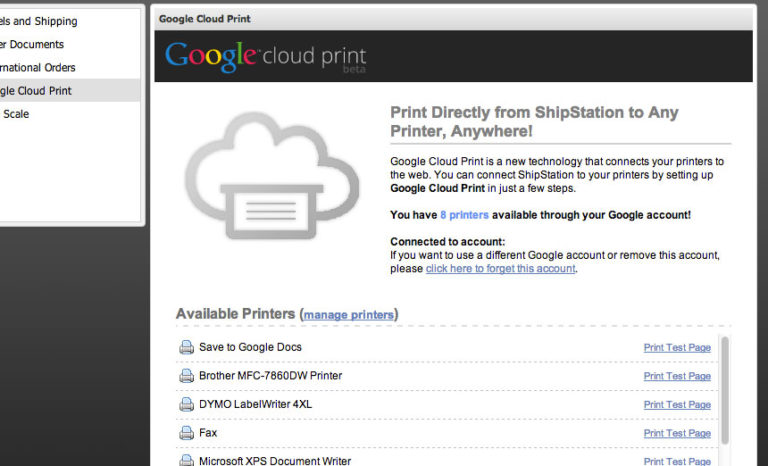Print test page for Fax
This screenshot has width=768, height=466.
[x=677, y=433]
